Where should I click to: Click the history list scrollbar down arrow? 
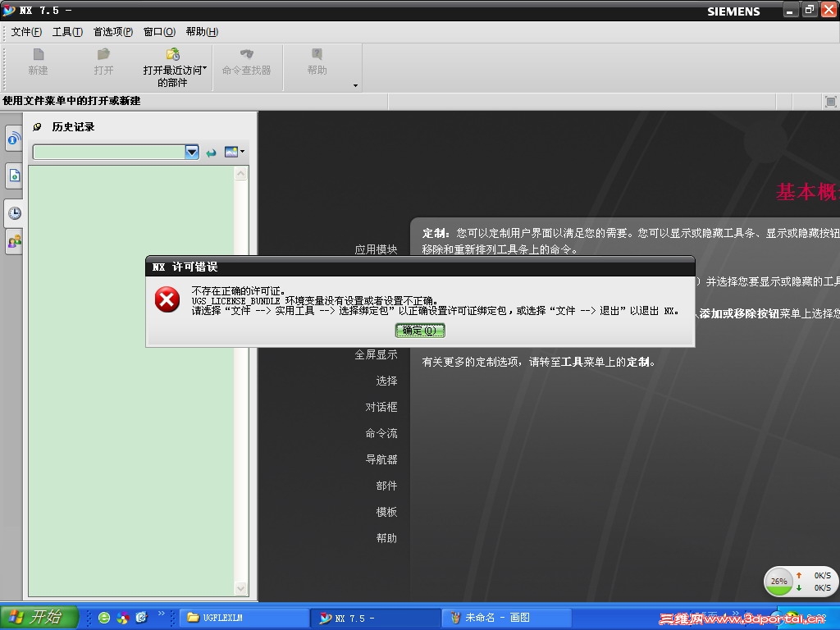pos(241,588)
